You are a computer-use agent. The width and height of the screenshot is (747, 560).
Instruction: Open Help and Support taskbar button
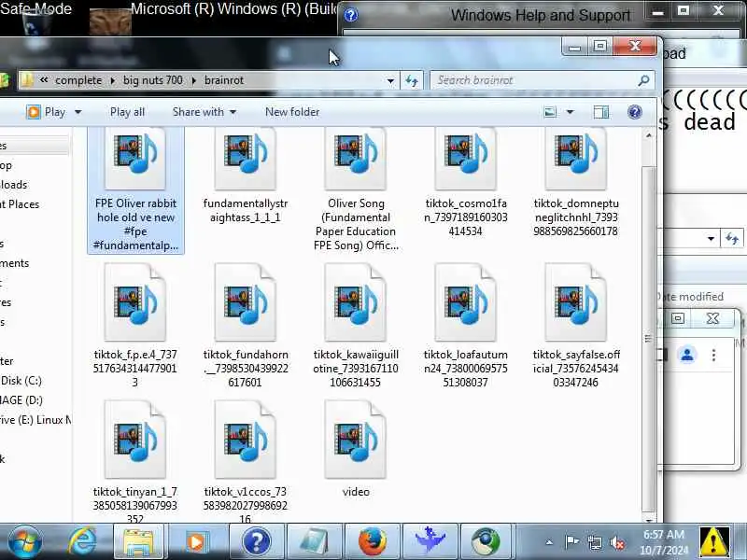[x=256, y=542]
